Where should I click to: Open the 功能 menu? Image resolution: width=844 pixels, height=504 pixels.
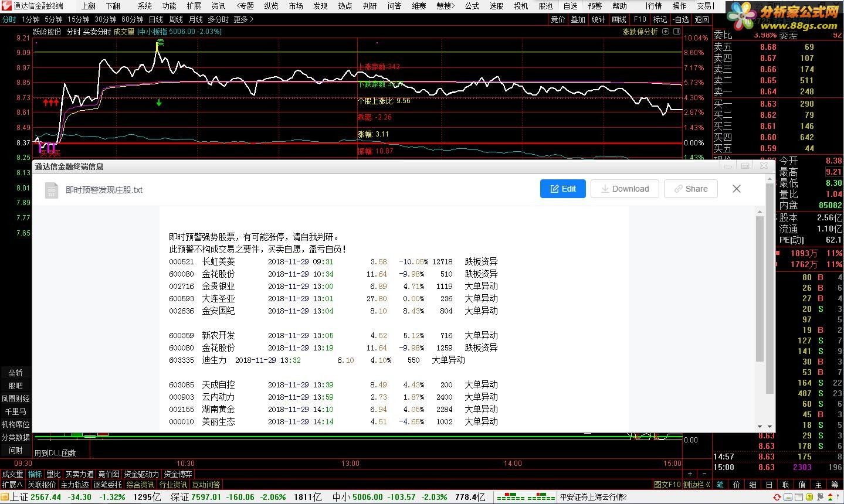pos(170,6)
